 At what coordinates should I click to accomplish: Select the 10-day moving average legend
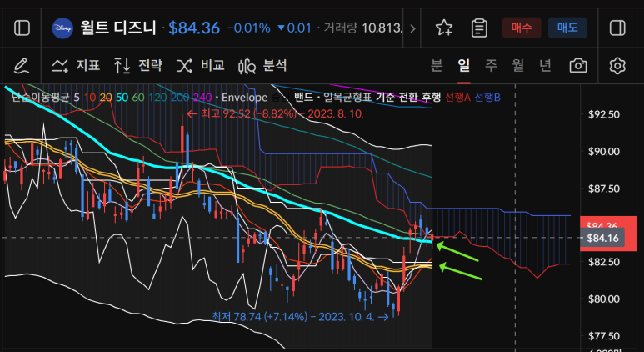pos(89,98)
